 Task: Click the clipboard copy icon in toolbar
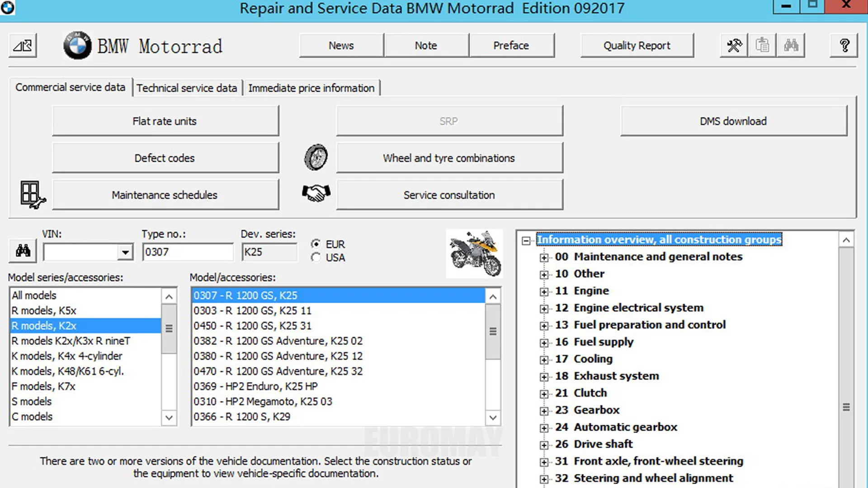point(762,46)
